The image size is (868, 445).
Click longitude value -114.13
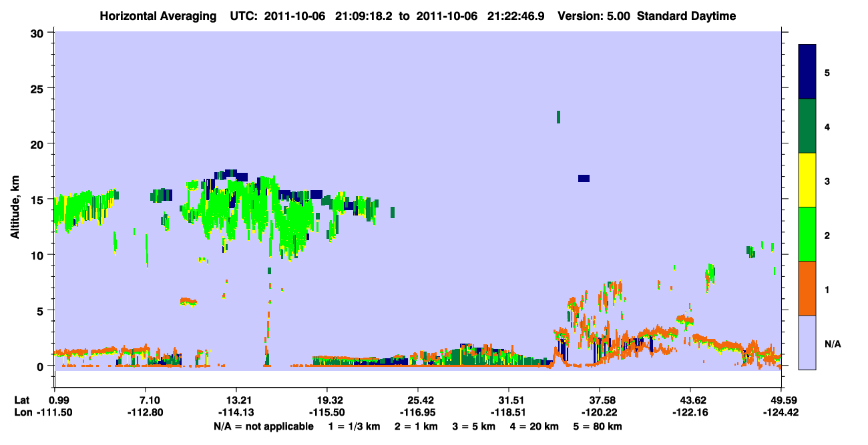click(x=236, y=412)
